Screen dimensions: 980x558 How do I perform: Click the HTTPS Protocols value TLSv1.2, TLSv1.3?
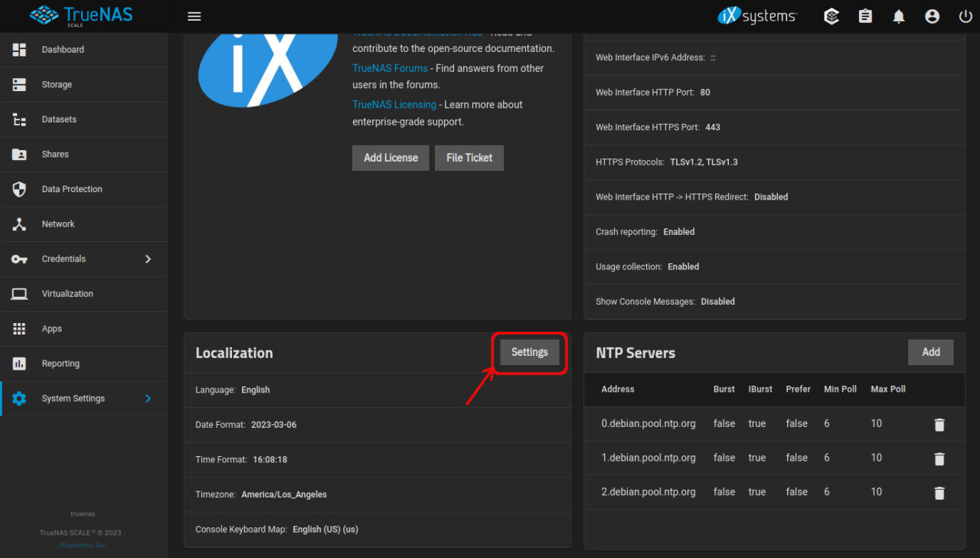click(x=704, y=162)
